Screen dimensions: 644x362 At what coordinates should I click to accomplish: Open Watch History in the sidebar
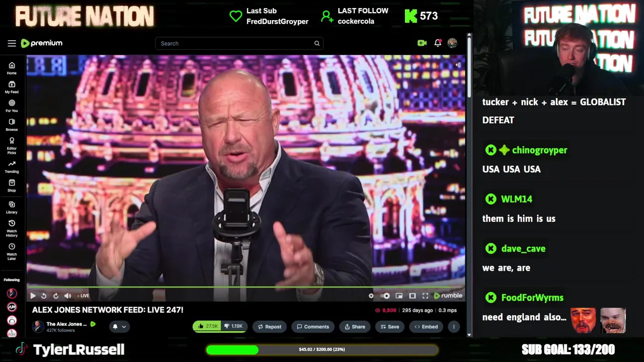point(12,228)
